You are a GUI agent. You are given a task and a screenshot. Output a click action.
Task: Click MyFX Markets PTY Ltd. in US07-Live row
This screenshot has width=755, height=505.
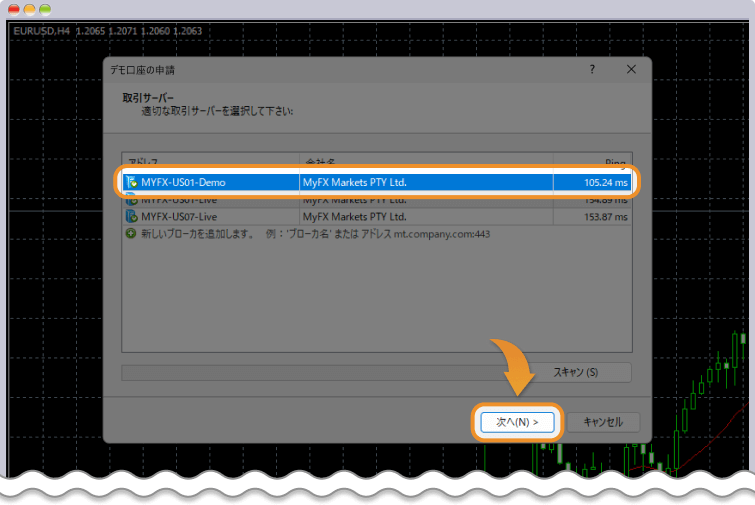[x=354, y=217]
